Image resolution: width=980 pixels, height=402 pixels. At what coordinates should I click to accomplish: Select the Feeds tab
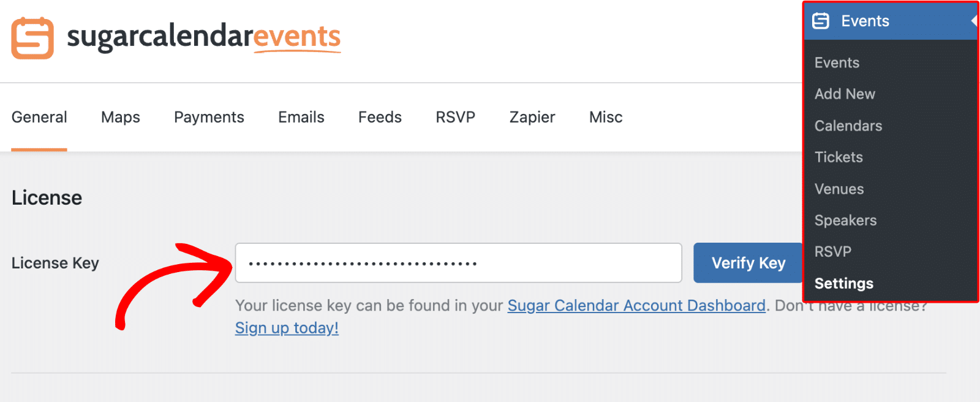point(380,117)
